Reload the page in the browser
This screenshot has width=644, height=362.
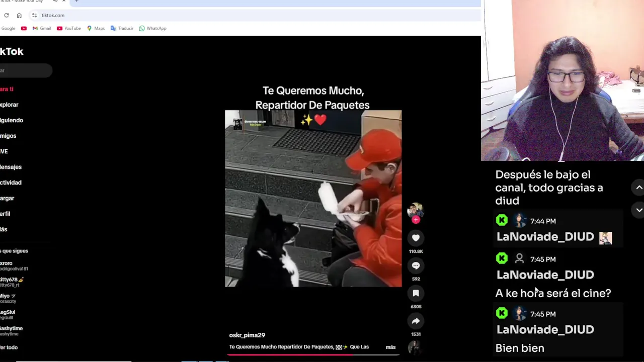coord(7,15)
